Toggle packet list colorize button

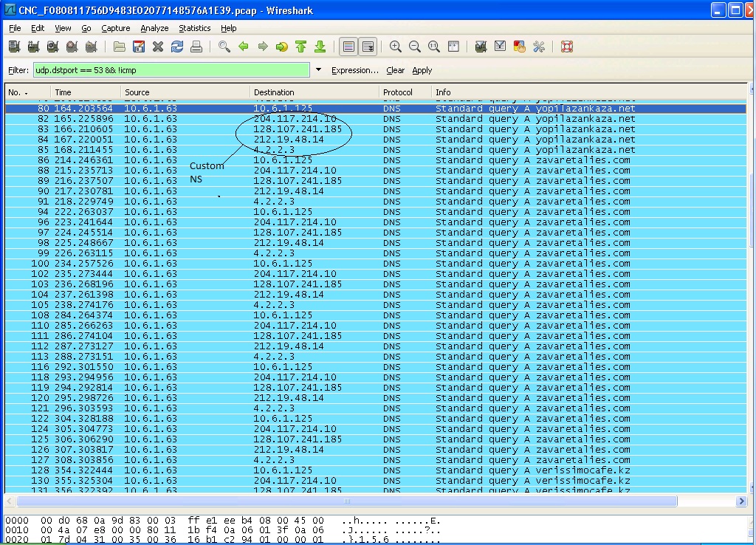pos(348,47)
